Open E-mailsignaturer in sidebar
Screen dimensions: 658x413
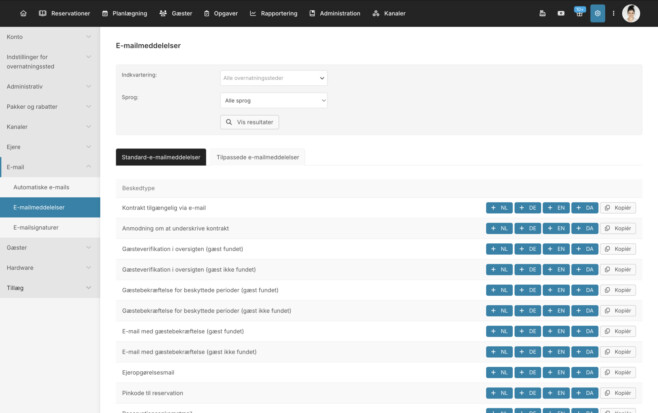[x=50, y=227]
